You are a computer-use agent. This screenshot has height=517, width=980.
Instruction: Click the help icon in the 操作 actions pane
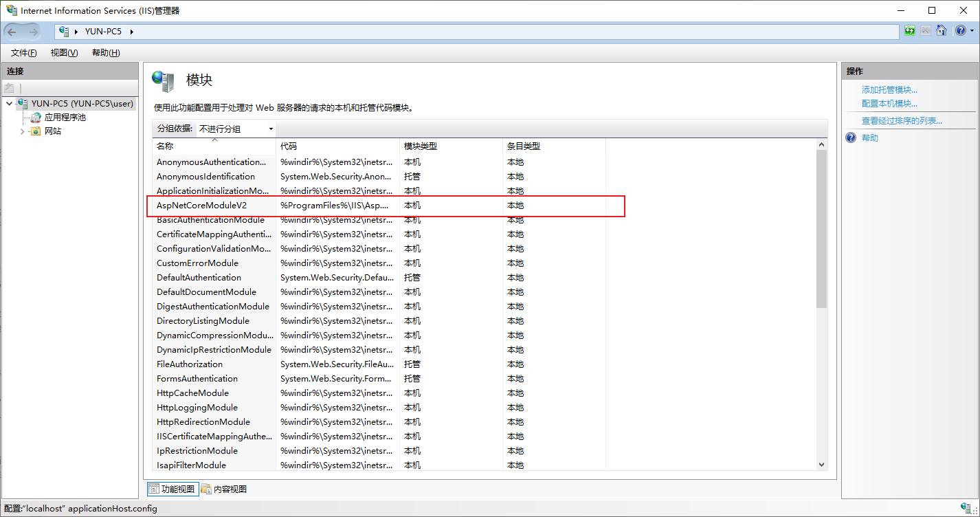pos(851,138)
